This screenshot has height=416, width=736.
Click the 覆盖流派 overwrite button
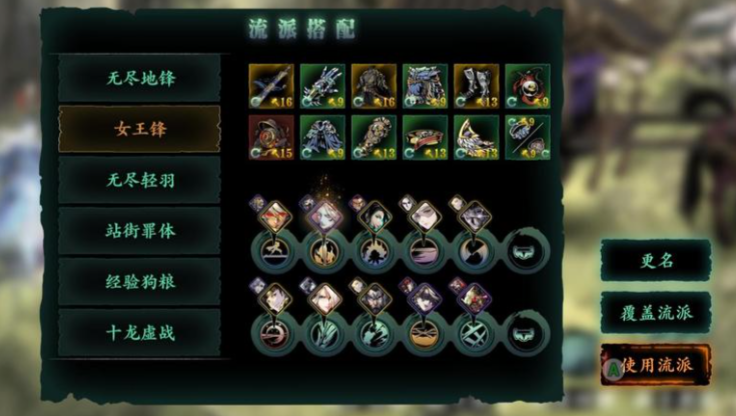[656, 313]
